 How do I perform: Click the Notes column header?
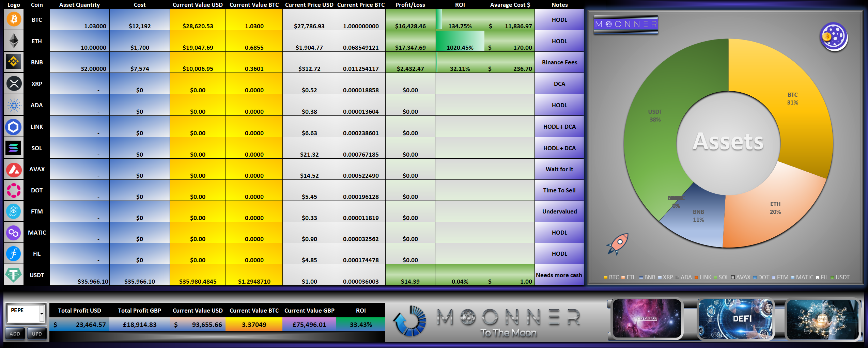(x=559, y=5)
